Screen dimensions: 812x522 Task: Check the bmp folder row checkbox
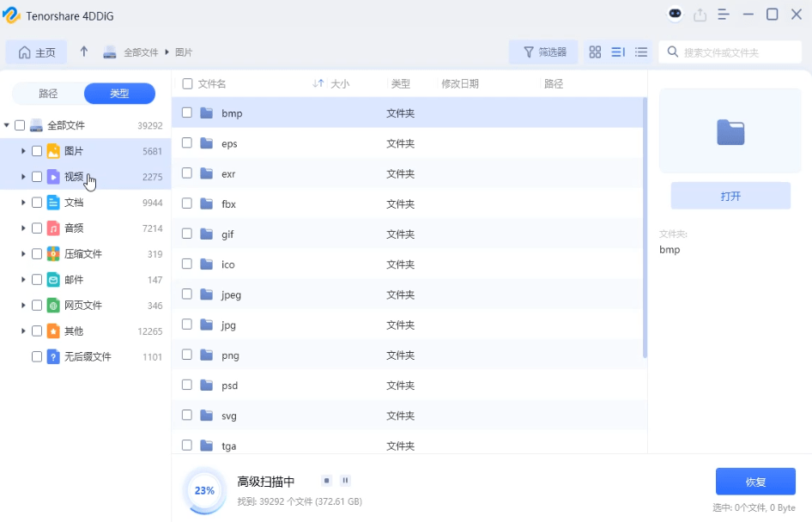187,112
